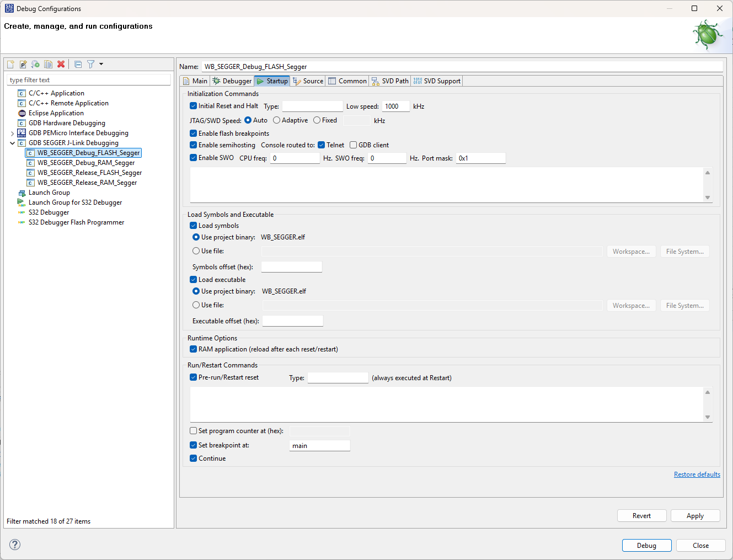Toggle Enable SWO checkbox

(x=193, y=158)
